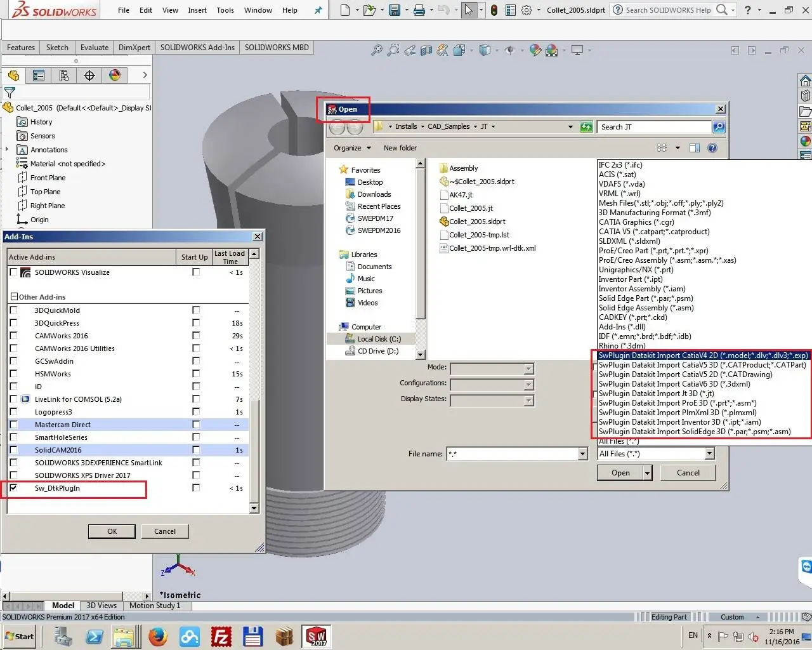Click the feature tree filter funnel icon
Viewport: 812px width, 650px height.
pyautogui.click(x=10, y=93)
